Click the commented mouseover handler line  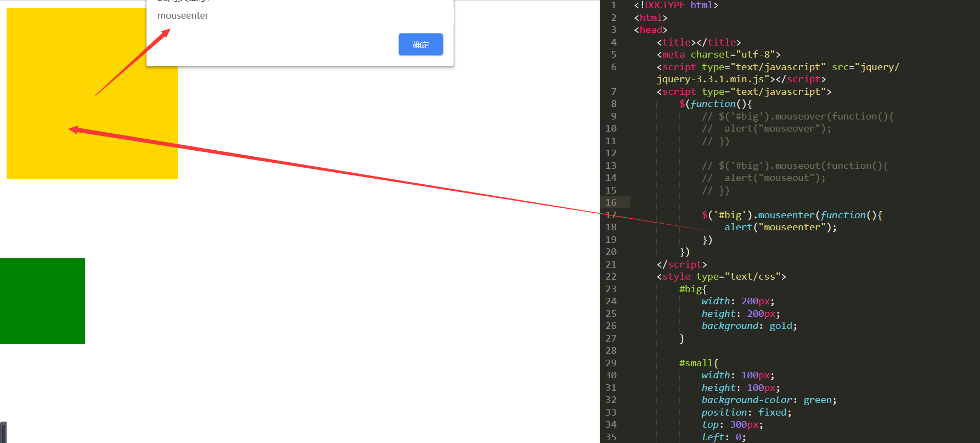coord(797,116)
